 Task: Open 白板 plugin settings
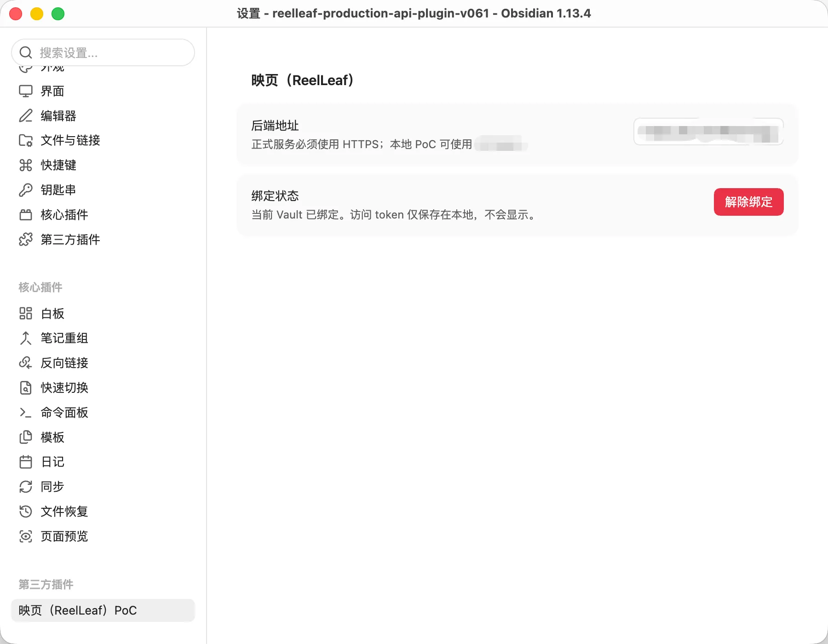(x=103, y=313)
